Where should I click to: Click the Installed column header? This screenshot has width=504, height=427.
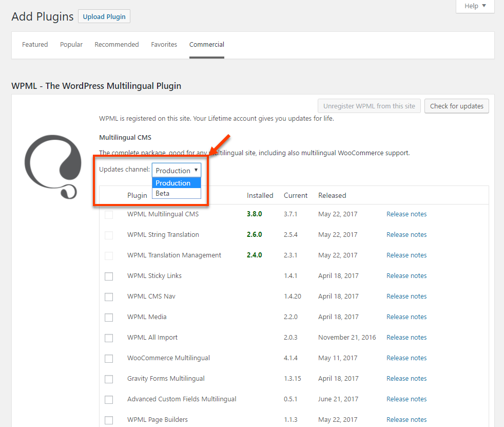[x=260, y=196]
